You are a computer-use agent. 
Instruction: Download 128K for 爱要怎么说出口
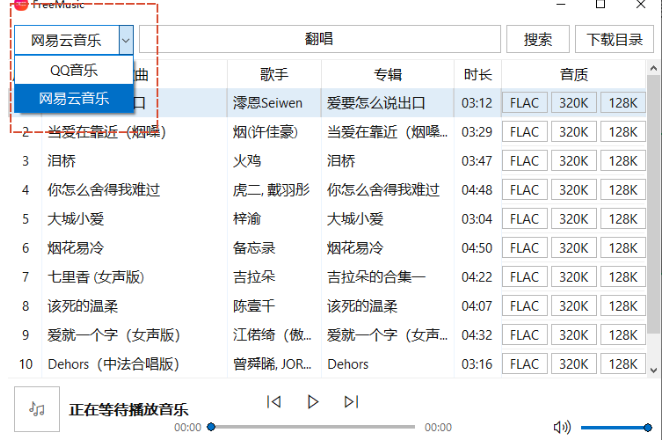(623, 103)
